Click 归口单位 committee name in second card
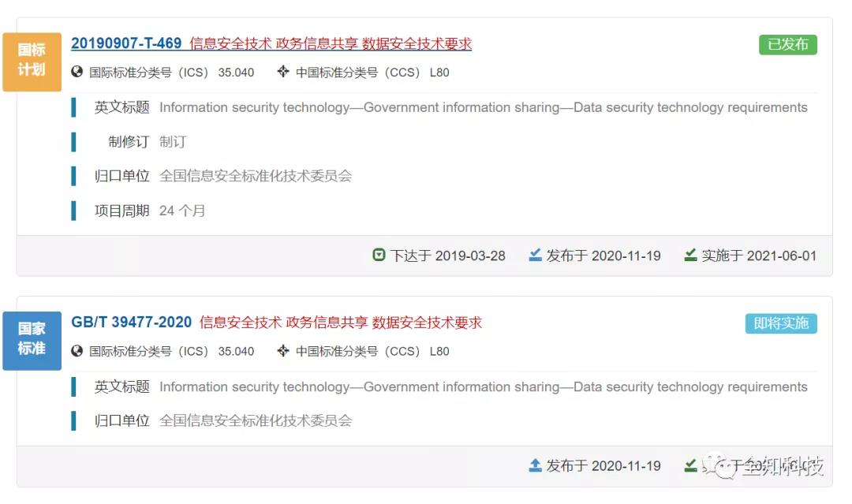Screen dimensions: 852x504 (x=256, y=420)
